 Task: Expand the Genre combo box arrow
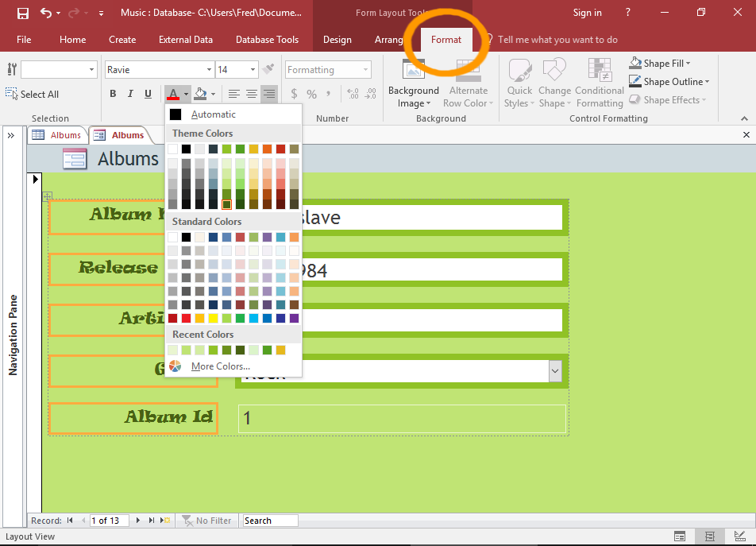(555, 371)
